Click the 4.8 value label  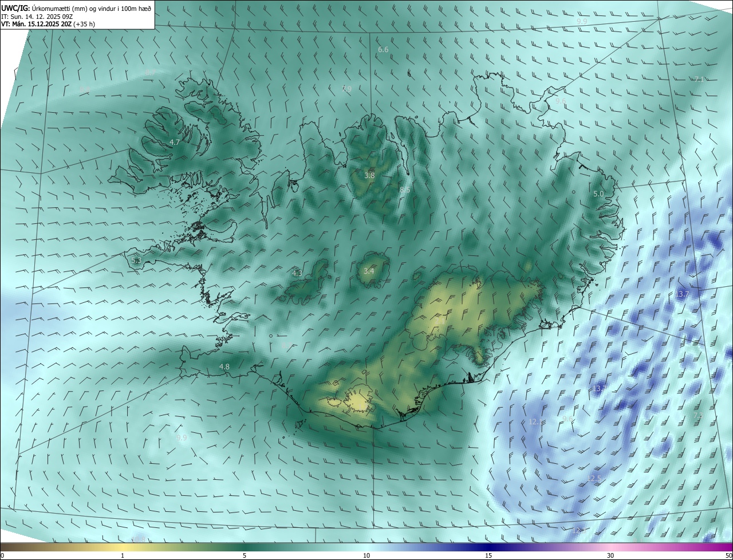coord(224,366)
